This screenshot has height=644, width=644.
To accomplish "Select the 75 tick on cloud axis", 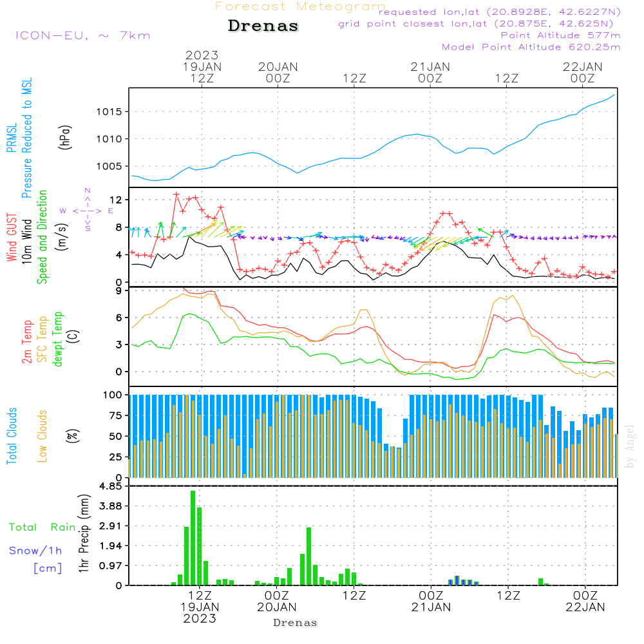I will (115, 415).
